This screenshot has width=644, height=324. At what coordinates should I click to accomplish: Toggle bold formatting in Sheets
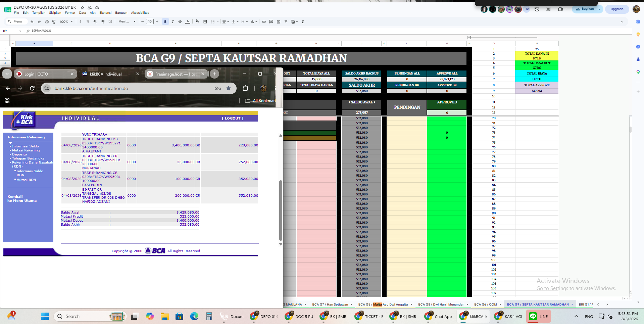pyautogui.click(x=165, y=21)
